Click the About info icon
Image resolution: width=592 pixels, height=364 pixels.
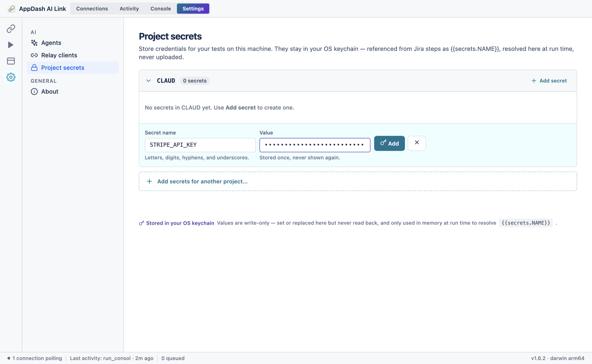[34, 92]
